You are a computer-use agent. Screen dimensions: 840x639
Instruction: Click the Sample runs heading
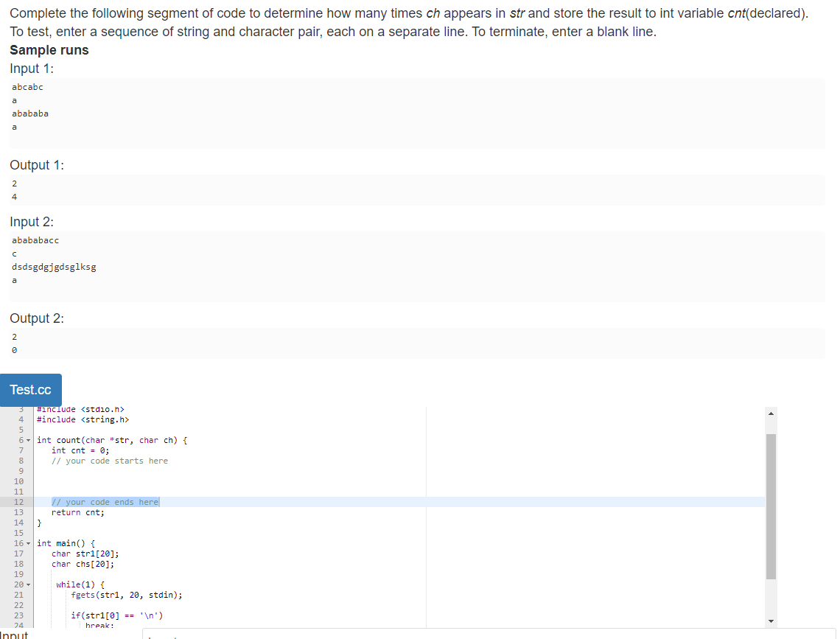(x=49, y=50)
